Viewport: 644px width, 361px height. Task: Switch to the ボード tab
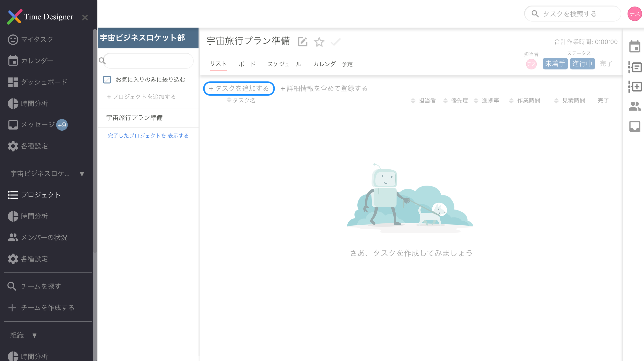click(246, 64)
